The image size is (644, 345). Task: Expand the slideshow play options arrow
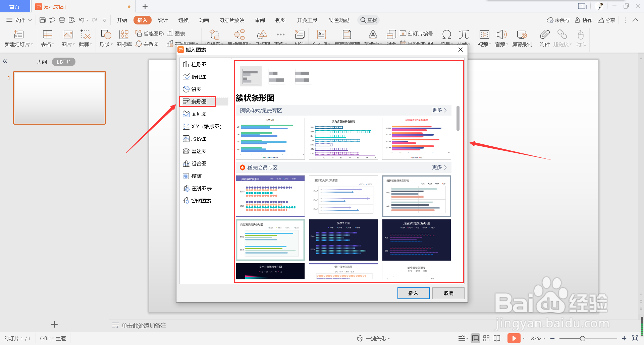[523, 338]
